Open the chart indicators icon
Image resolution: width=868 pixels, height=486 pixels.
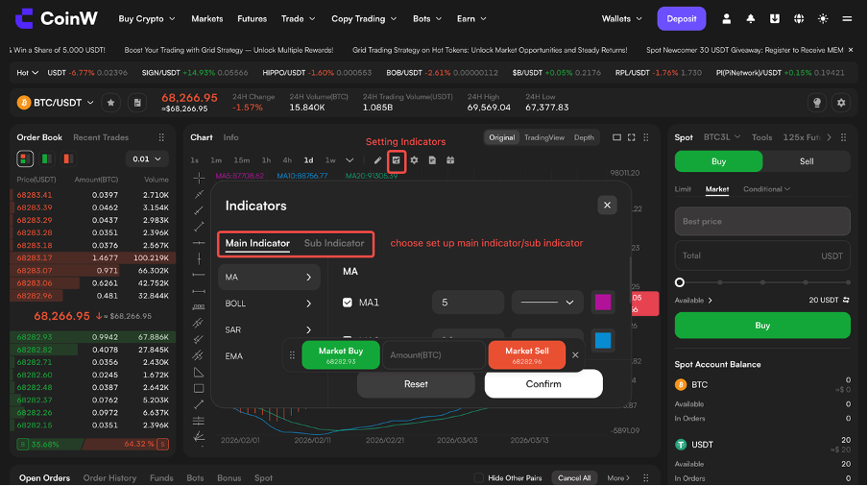(396, 160)
